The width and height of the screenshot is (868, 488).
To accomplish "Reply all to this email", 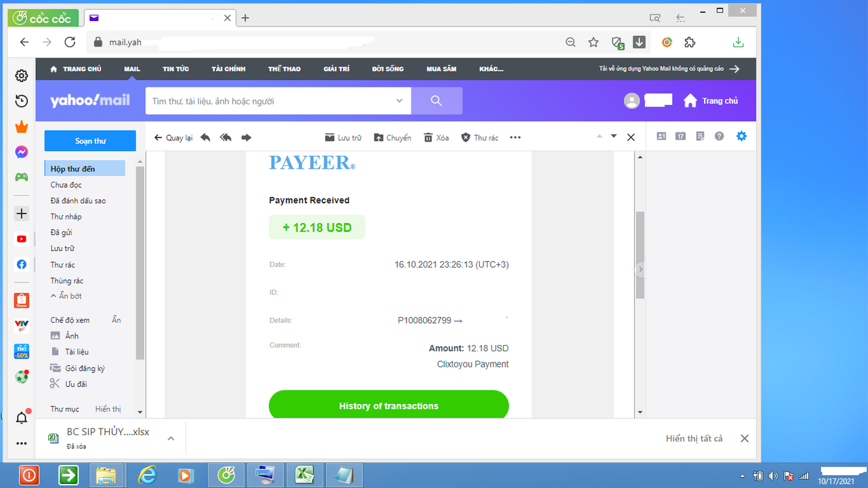I will click(226, 138).
